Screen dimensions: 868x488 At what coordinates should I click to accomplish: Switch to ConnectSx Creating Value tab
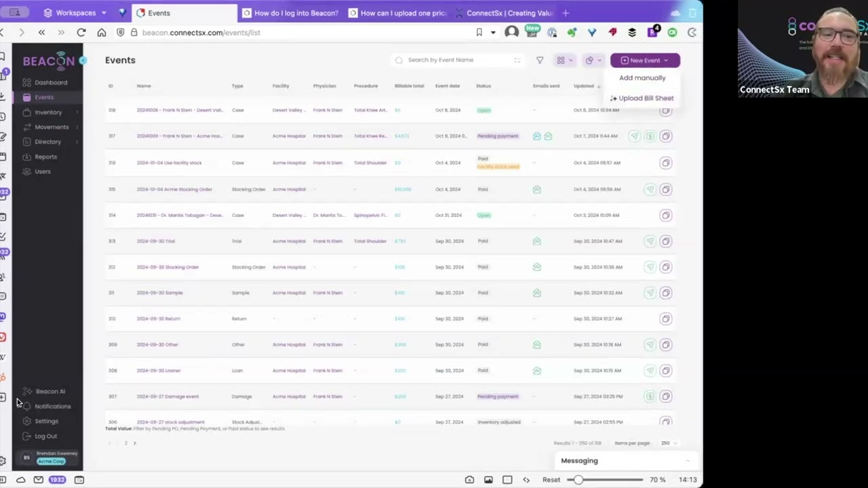504,13
